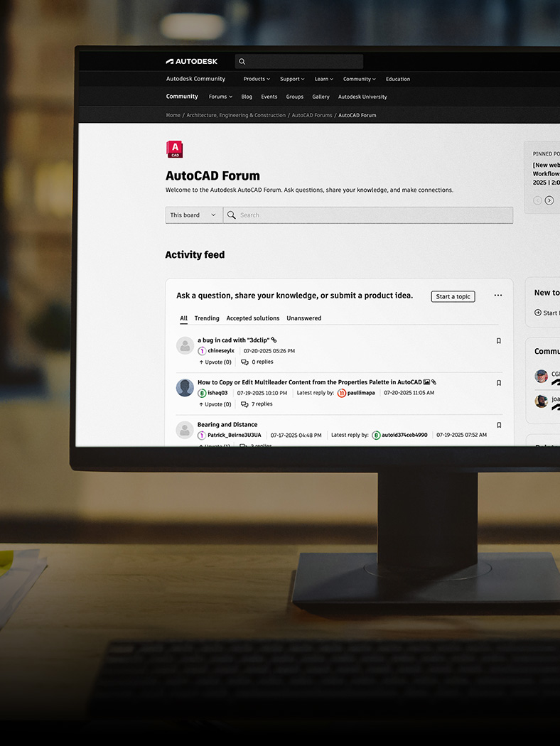Open the Forums dropdown in the Community bar
Image resolution: width=560 pixels, height=746 pixels.
(x=220, y=97)
